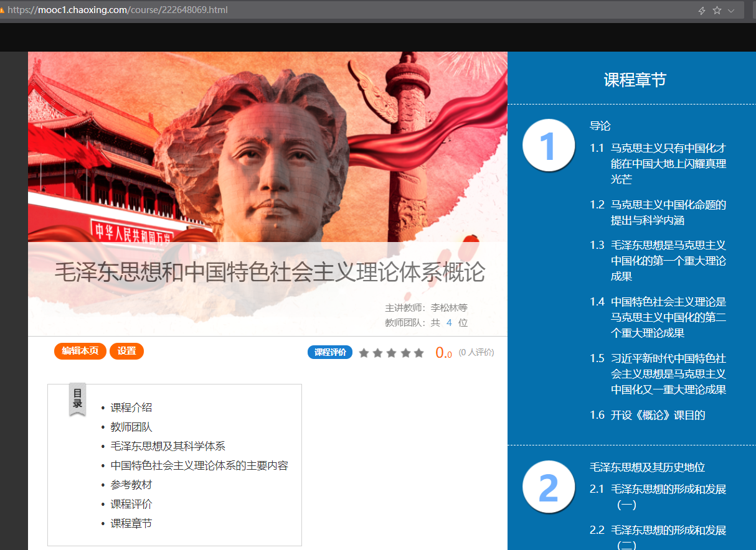Click the fifth rating star
This screenshot has height=550, width=756.
pyautogui.click(x=418, y=353)
